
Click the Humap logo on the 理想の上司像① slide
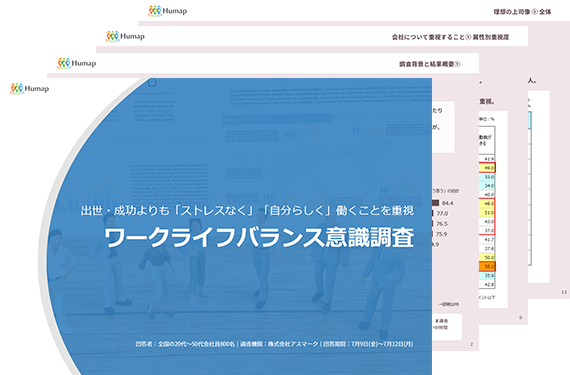point(168,11)
